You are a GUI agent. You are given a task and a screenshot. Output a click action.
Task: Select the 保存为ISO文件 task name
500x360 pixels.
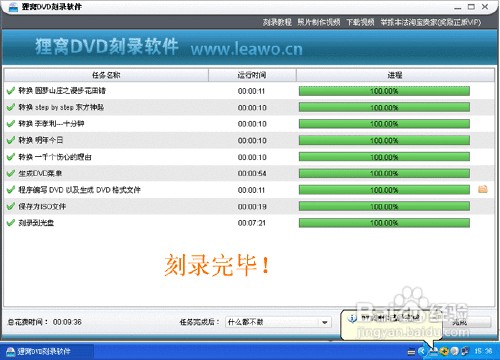click(x=42, y=206)
